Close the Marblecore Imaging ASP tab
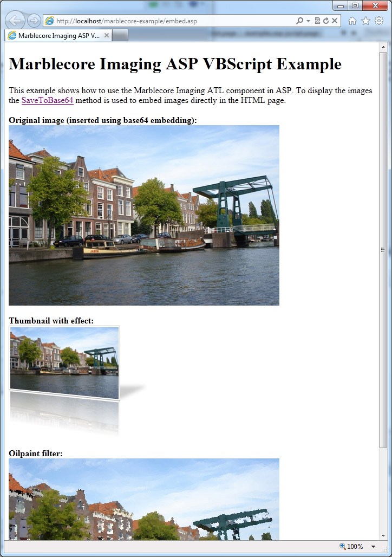This screenshot has width=392, height=557. [x=106, y=35]
